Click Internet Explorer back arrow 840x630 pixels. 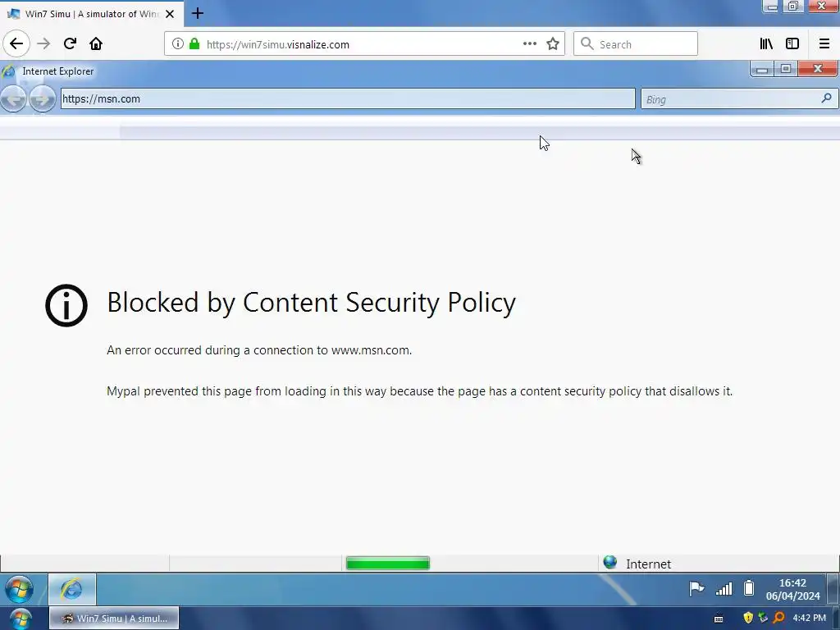click(x=13, y=98)
